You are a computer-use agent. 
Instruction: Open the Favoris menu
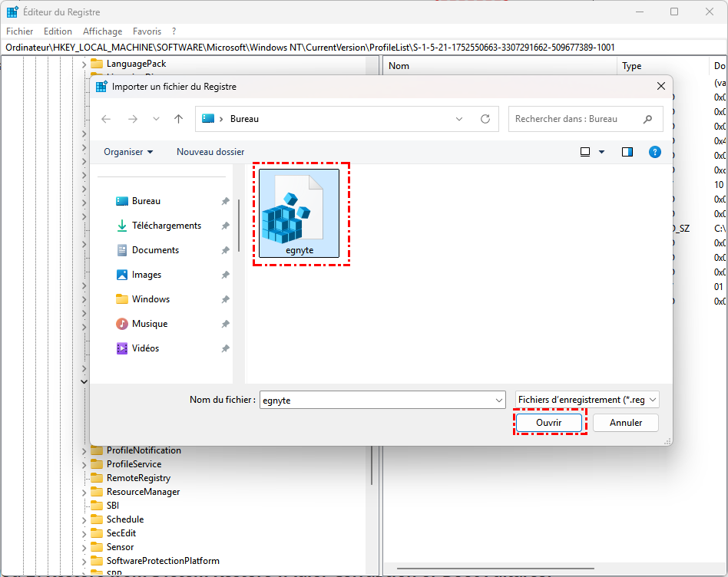pyautogui.click(x=147, y=31)
